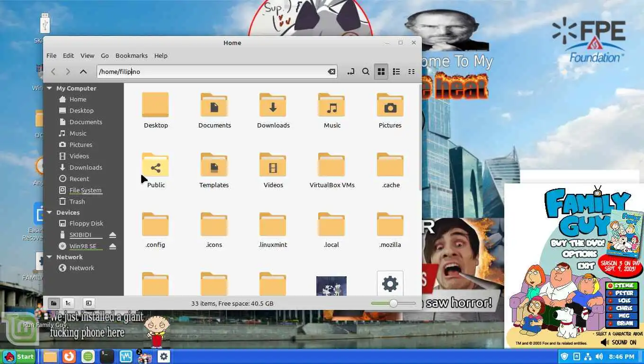Collapse the Network section in sidebar

50,257
